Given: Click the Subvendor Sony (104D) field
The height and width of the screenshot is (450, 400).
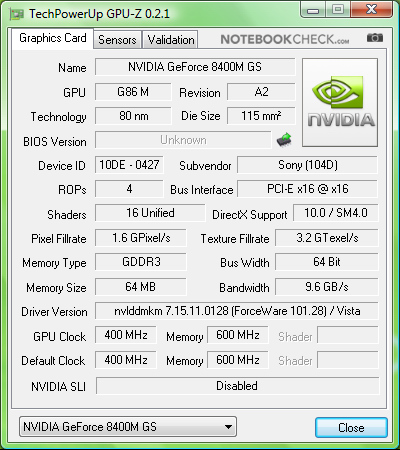Looking at the screenshot, I should [307, 165].
